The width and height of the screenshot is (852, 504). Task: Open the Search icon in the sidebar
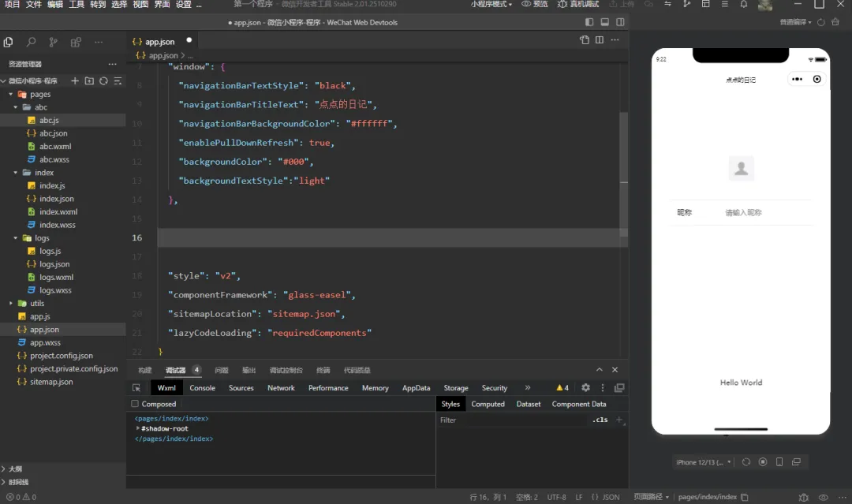pos(31,42)
